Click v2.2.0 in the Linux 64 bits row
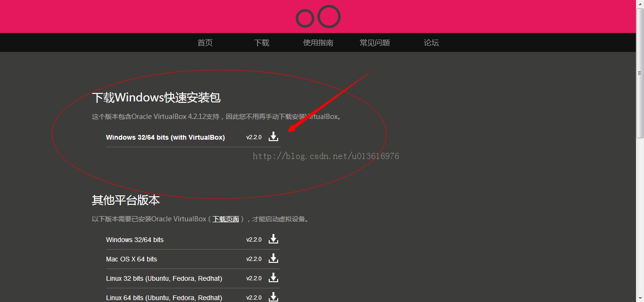Screen dimensions: 644x302 pos(254,298)
